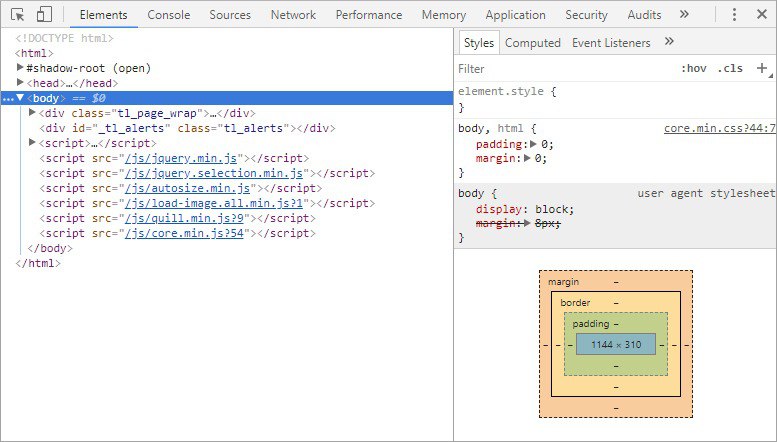
Task: Click the padding value 0 in body, html rule
Action: [x=547, y=144]
